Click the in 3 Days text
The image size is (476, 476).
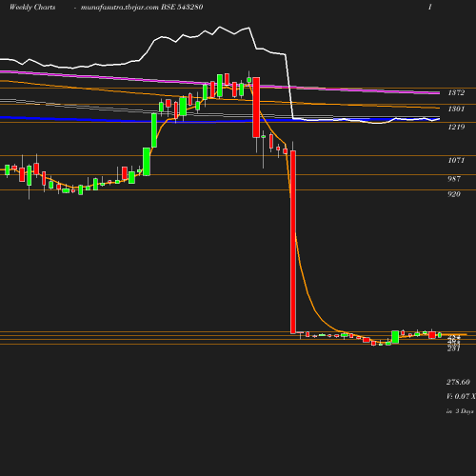460,411
